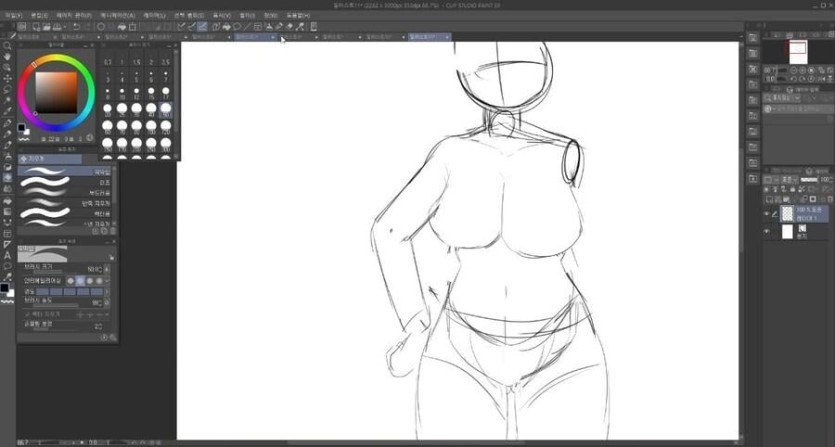The width and height of the screenshot is (835, 447).
Task: Choose the Text tool (A icon)
Action: (x=8, y=255)
